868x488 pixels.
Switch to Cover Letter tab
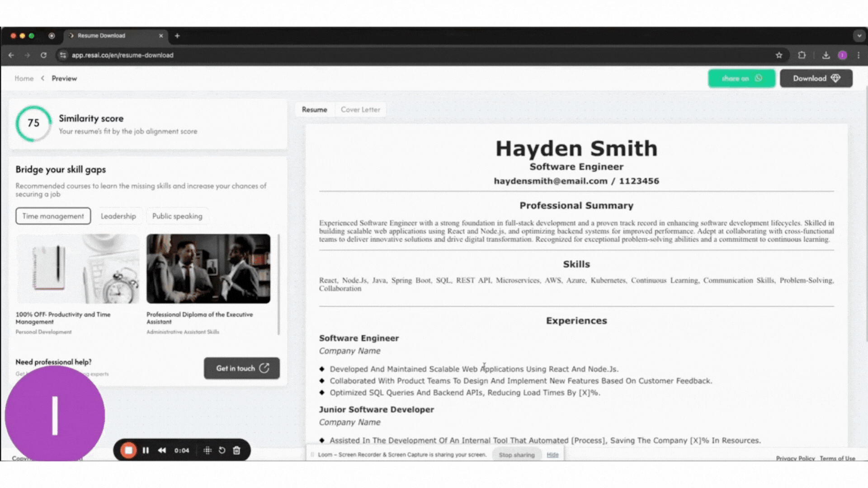click(360, 109)
